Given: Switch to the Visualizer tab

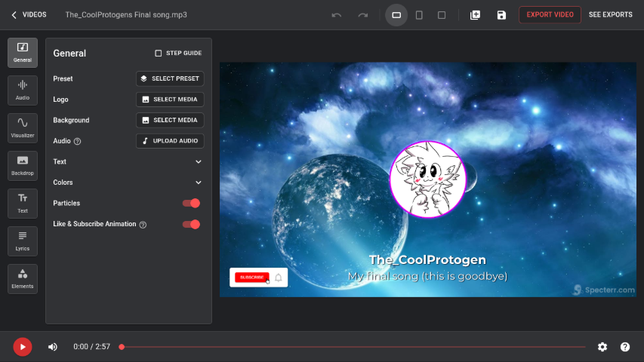Looking at the screenshot, I should (x=23, y=127).
